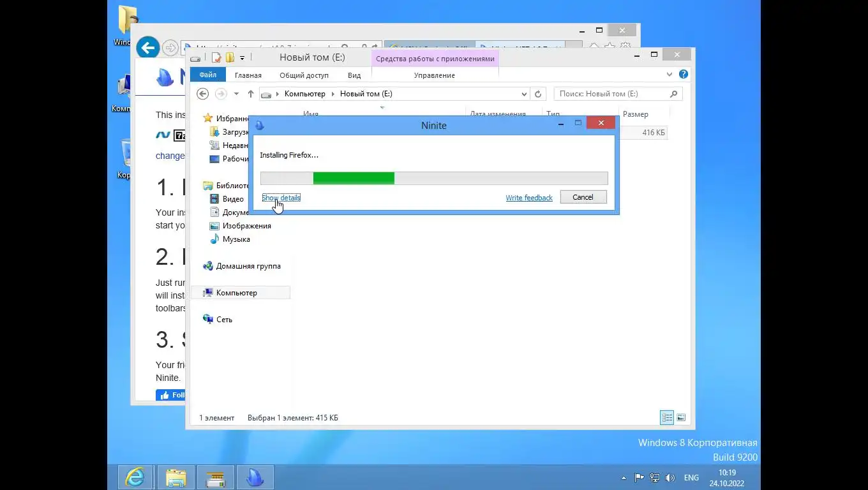The height and width of the screenshot is (490, 868).
Task: Switch to the Главная ribbon tab
Action: coord(248,75)
